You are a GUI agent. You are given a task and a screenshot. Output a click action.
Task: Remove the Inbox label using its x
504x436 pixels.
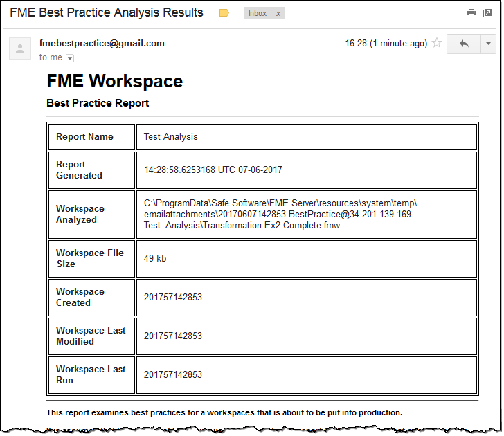point(278,14)
